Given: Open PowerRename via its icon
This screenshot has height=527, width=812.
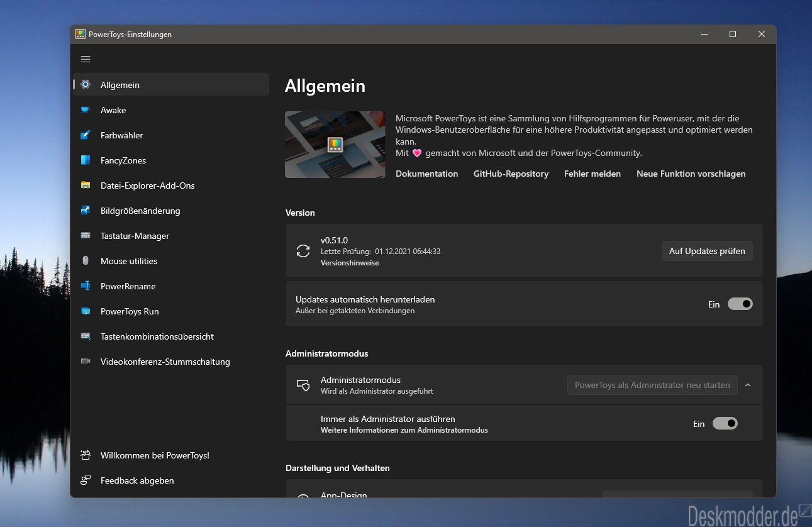Looking at the screenshot, I should tap(86, 286).
